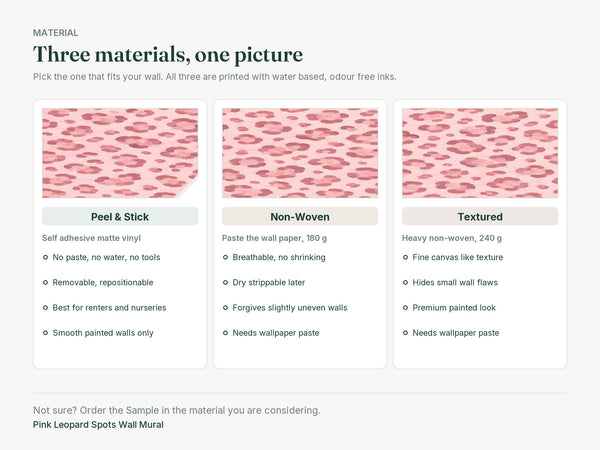The width and height of the screenshot is (600, 450).
Task: Choose the Textured material label
Action: [x=480, y=217]
